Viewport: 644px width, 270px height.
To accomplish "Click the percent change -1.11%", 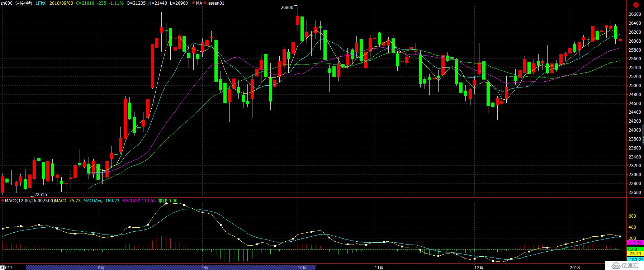I will pyautogui.click(x=116, y=3).
